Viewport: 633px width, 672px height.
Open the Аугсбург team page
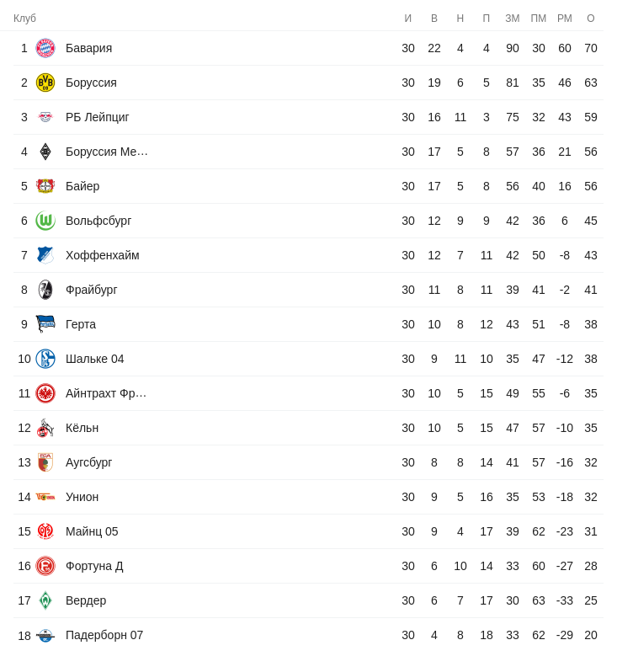tap(88, 462)
